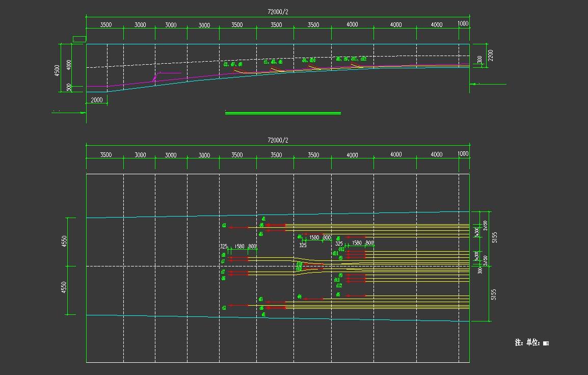Viewport: 588px width, 375px height.
Task: Click the small green rectangle at top left
Action: [79, 39]
